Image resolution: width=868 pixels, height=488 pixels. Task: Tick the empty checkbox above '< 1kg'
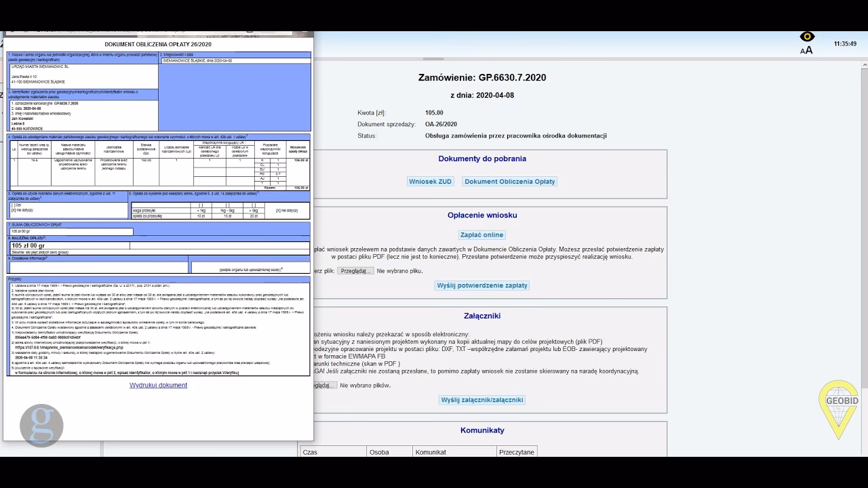click(201, 205)
